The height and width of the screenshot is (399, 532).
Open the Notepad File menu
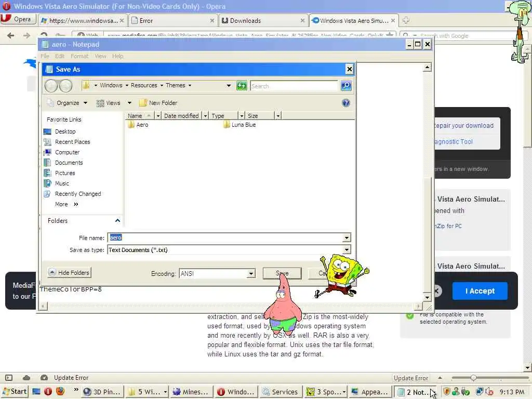[45, 56]
